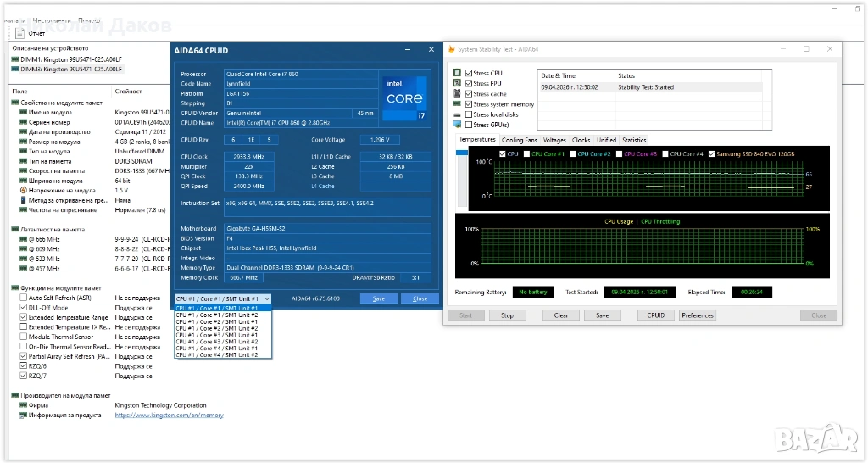The image size is (868, 463).
Task: Click the Stress CPU chip icon
Action: point(458,74)
